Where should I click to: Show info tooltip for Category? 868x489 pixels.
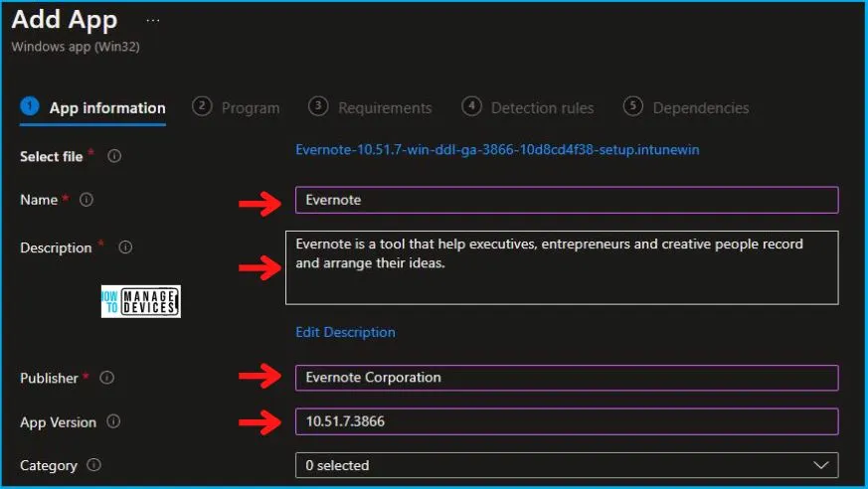coord(94,465)
